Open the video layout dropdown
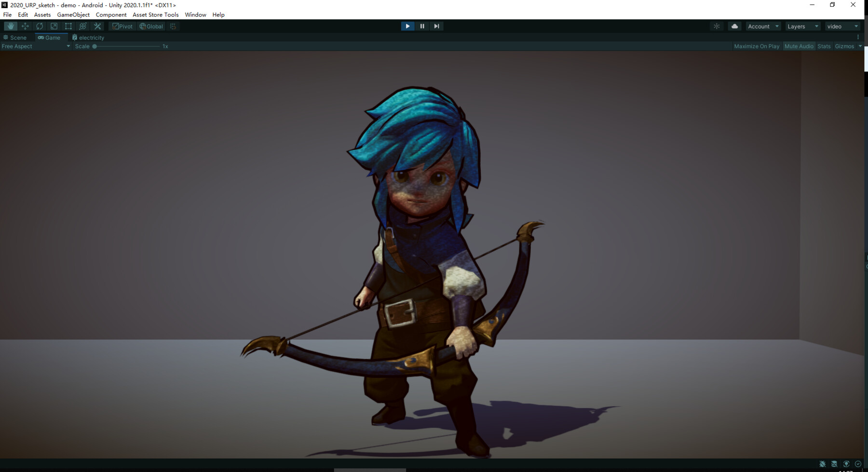 [842, 26]
